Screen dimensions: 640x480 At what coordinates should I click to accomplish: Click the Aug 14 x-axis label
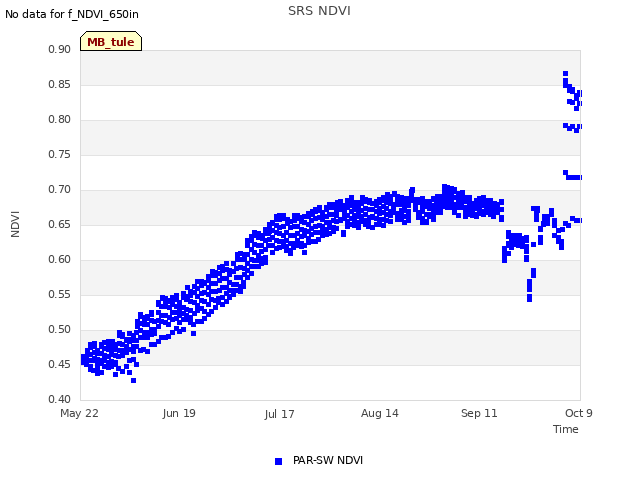click(x=380, y=413)
